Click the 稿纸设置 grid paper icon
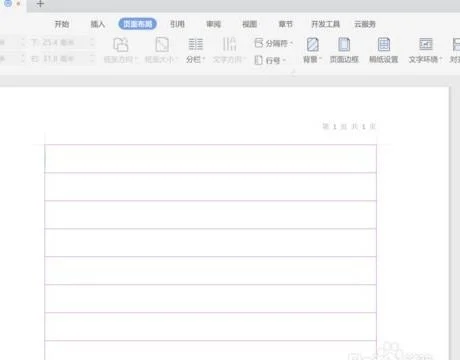This screenshot has height=360, width=460. (384, 44)
